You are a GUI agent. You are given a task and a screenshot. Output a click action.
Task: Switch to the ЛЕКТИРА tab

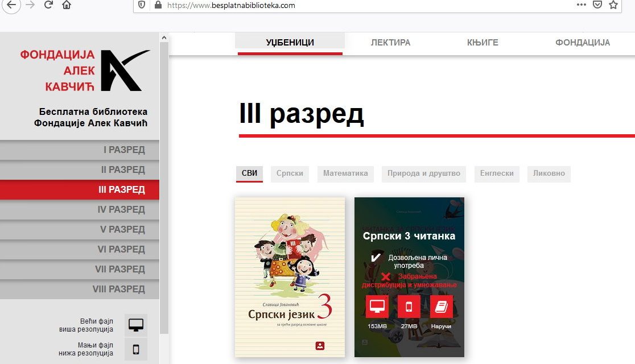[390, 43]
